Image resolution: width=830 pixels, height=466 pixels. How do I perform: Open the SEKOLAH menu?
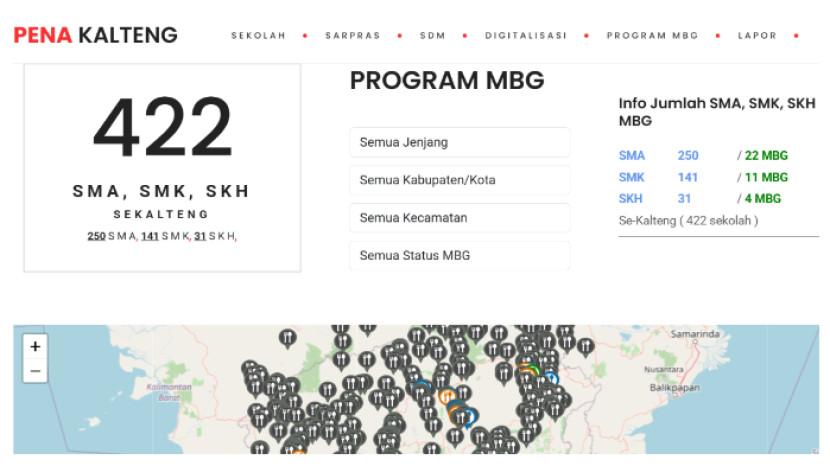[258, 36]
